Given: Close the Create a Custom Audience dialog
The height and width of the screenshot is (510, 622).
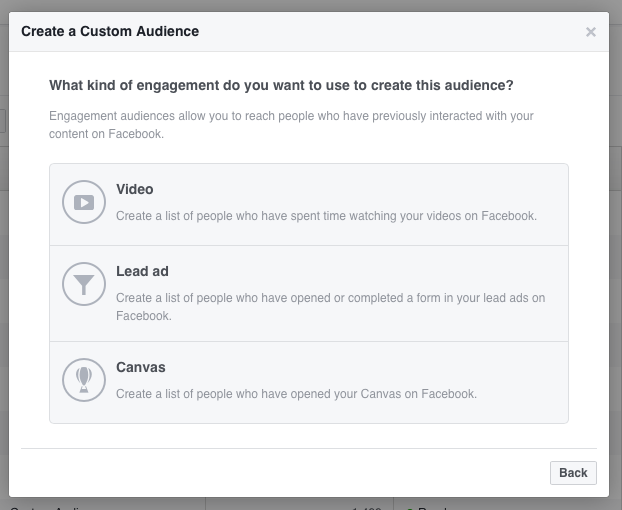Looking at the screenshot, I should point(591,32).
